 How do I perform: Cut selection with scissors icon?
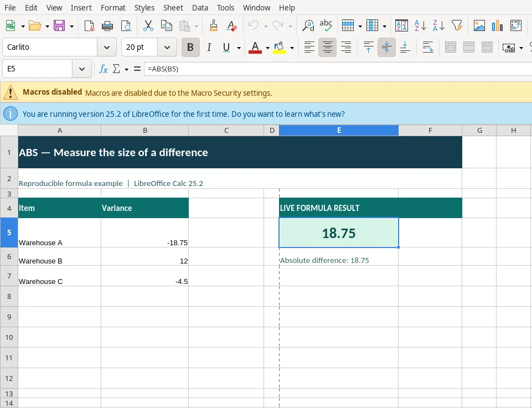point(148,26)
